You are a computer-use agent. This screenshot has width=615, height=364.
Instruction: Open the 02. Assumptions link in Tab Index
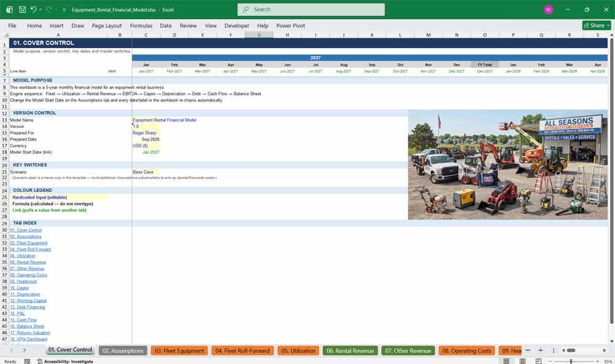point(25,237)
